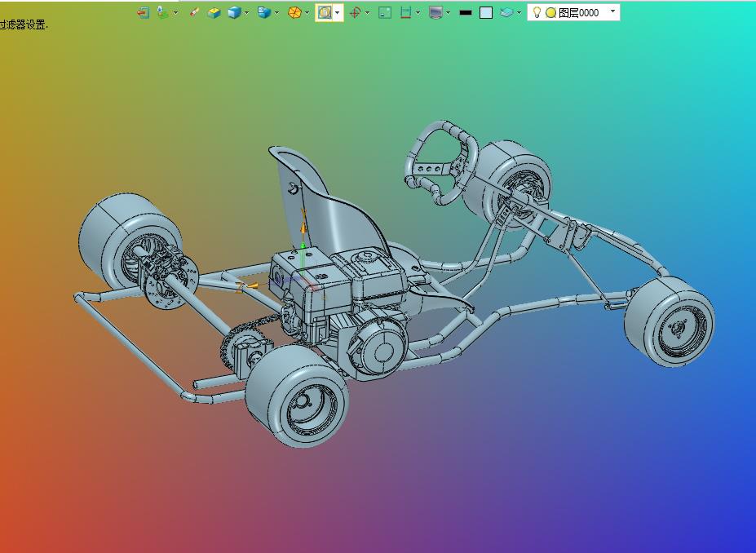Click the orange faceted polygon icon

(294, 12)
